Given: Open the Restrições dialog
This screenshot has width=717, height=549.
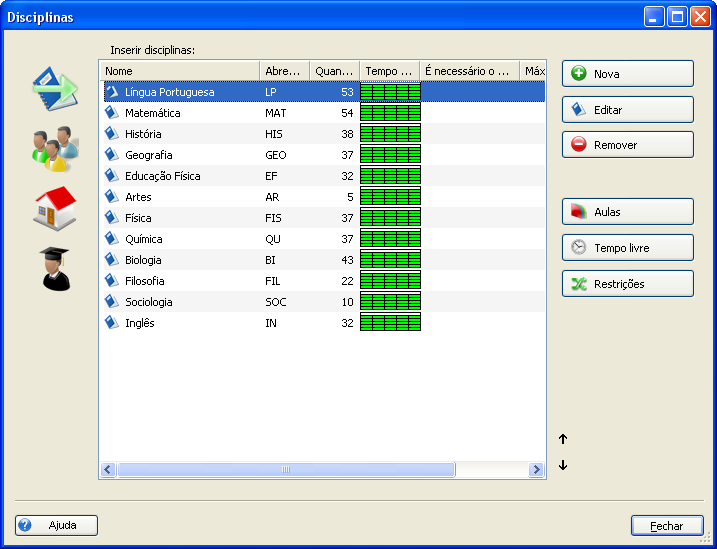Looking at the screenshot, I should [627, 284].
